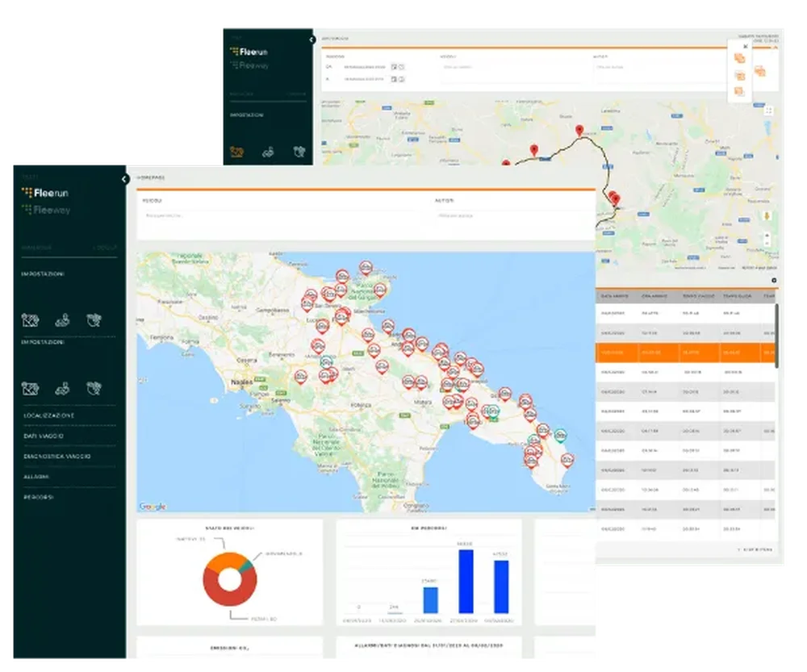The width and height of the screenshot is (807, 672).
Task: Sort by TEMPO VIAGGIO column header
Action: click(698, 296)
